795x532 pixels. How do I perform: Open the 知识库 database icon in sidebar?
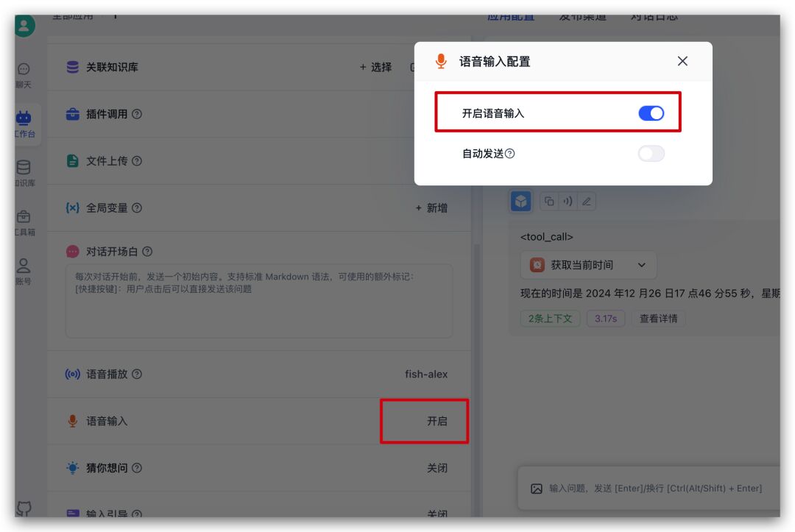pyautogui.click(x=24, y=168)
